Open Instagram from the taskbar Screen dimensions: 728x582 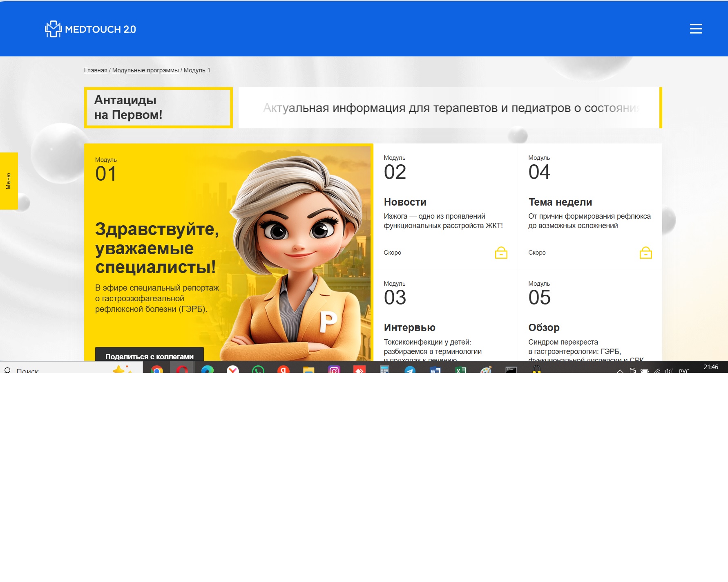334,370
